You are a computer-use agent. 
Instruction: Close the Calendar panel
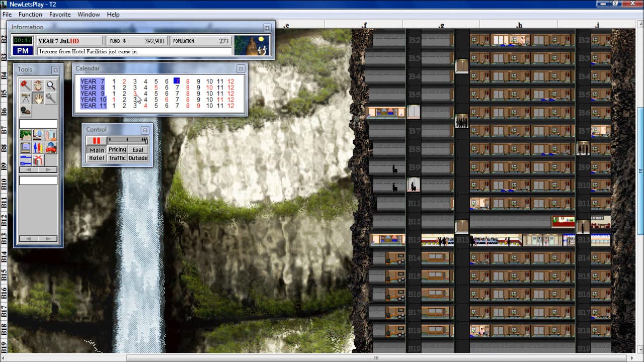pos(240,69)
